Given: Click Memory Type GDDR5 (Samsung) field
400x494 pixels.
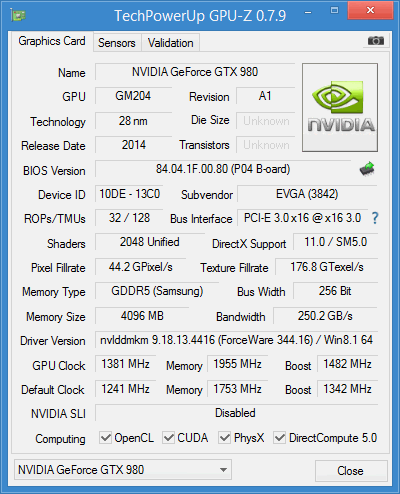Looking at the screenshot, I should tap(157, 291).
